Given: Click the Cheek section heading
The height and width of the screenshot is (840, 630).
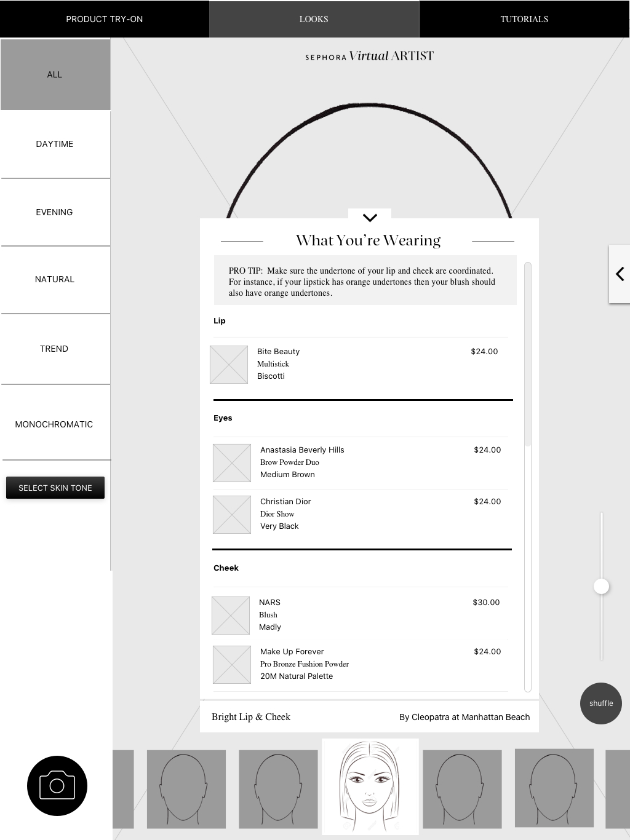Looking at the screenshot, I should [226, 568].
